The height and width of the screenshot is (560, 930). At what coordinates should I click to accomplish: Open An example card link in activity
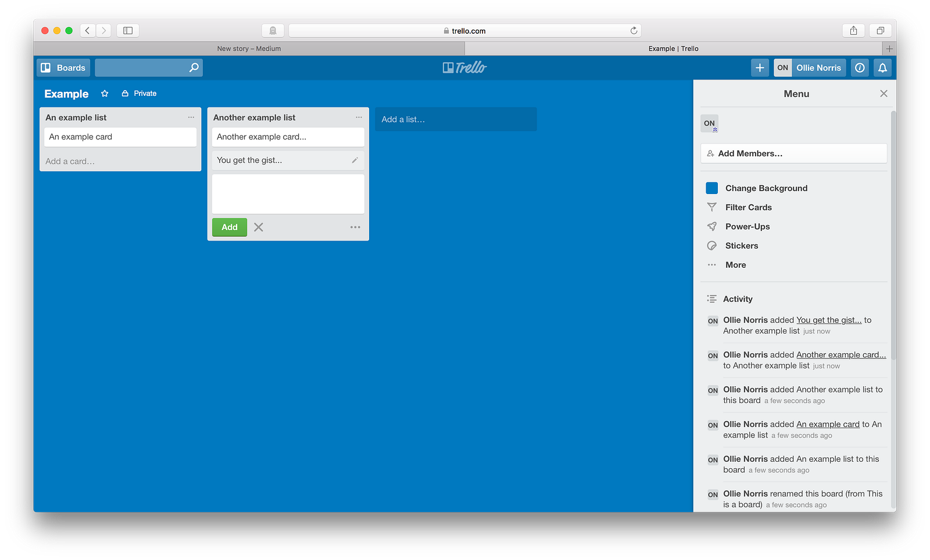pos(828,425)
